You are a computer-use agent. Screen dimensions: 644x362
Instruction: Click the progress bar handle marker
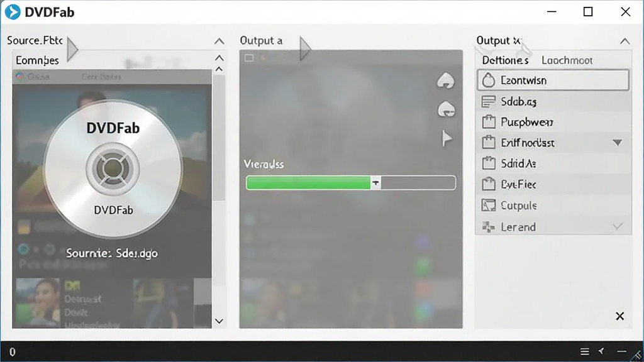point(376,183)
